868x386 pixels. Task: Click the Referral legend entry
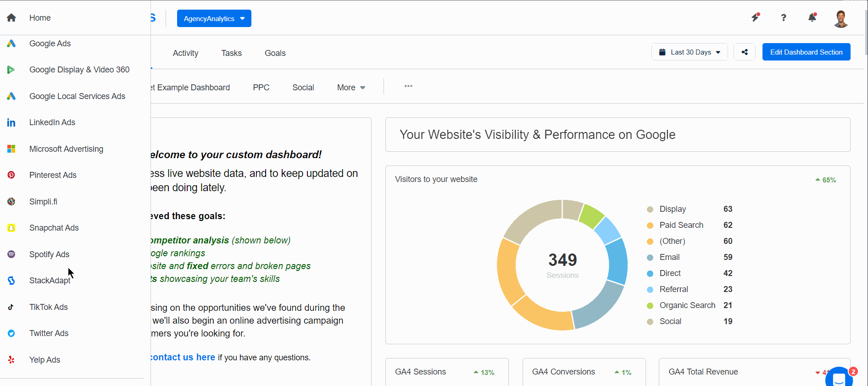(x=690, y=289)
